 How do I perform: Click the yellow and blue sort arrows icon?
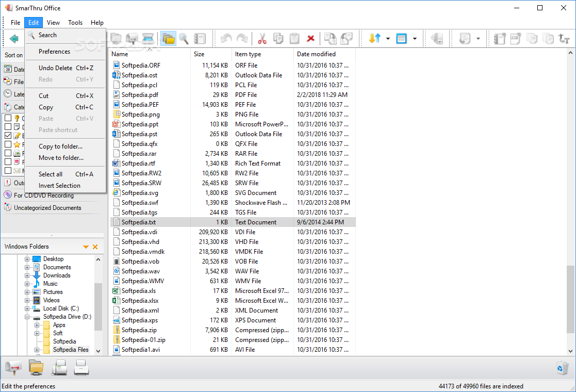point(374,38)
